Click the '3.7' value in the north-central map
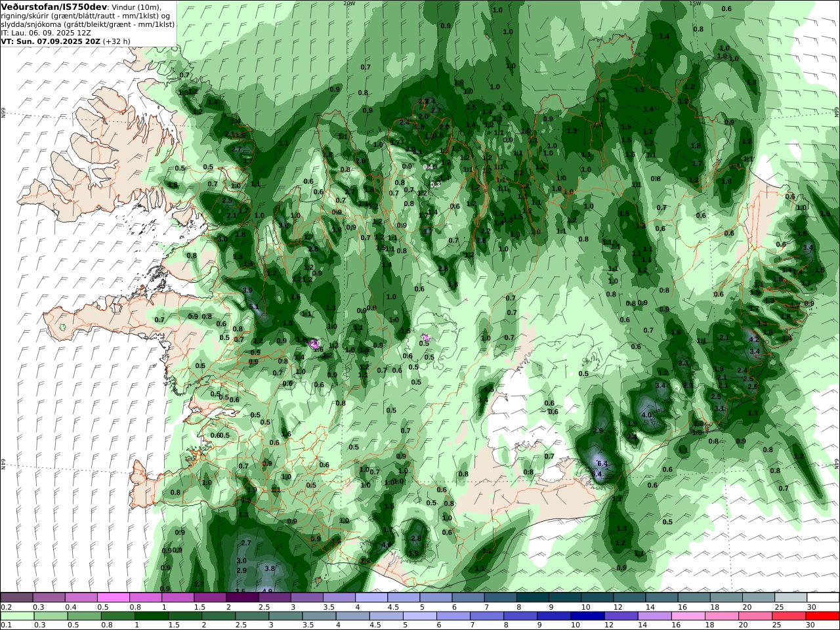 click(x=428, y=232)
